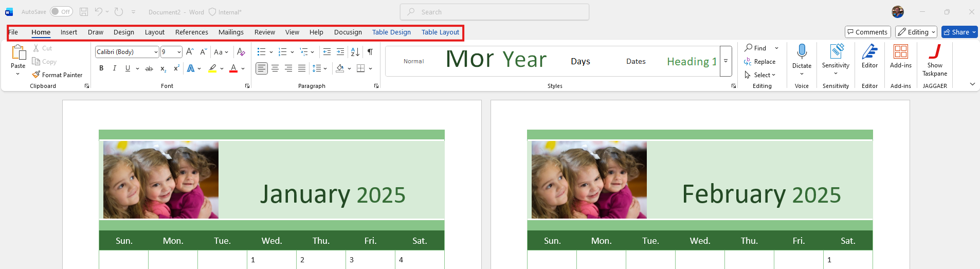This screenshot has width=980, height=269.
Task: Apply superscript formatting
Action: pos(176,68)
